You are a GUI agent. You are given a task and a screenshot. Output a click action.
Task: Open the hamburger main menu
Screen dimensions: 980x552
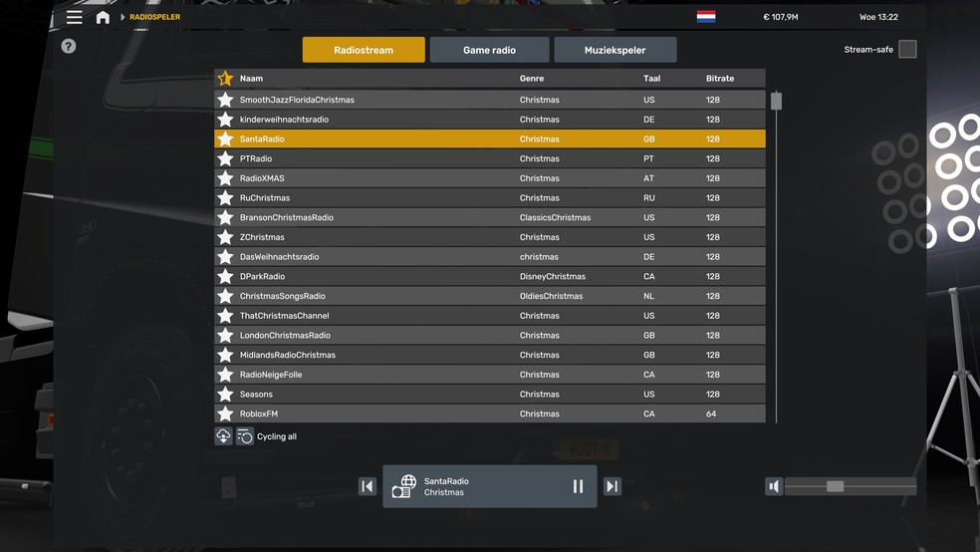(75, 17)
